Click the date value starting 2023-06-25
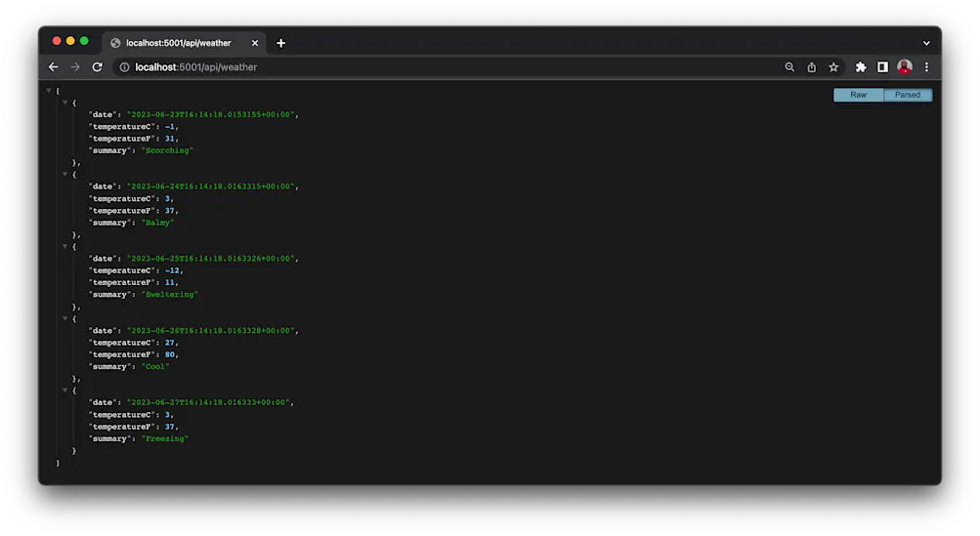The width and height of the screenshot is (980, 536). [x=211, y=258]
